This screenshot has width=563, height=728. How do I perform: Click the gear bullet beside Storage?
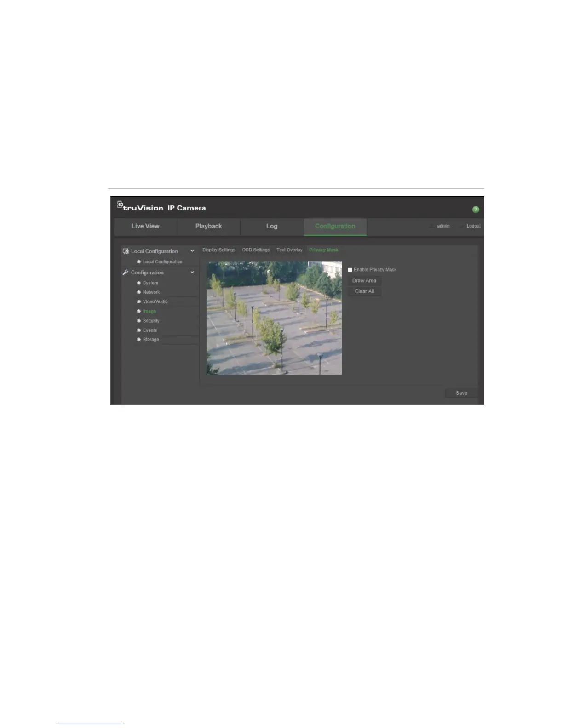pos(139,340)
